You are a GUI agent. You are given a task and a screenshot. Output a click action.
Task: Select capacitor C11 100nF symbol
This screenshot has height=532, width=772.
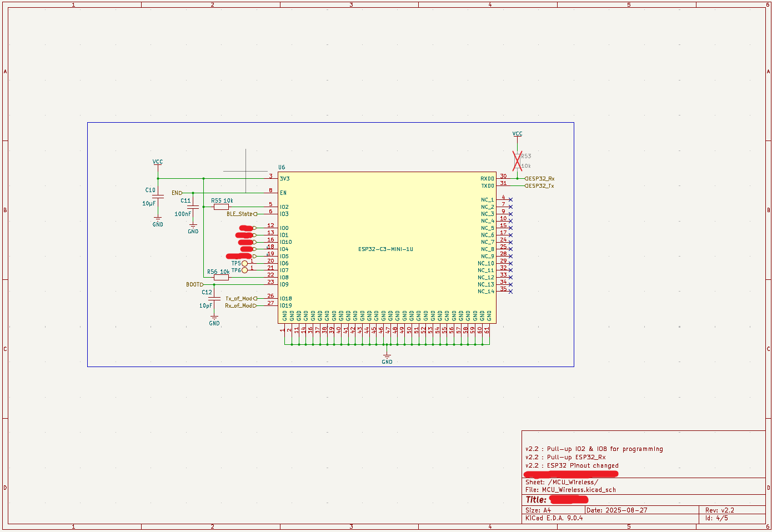[x=193, y=207]
